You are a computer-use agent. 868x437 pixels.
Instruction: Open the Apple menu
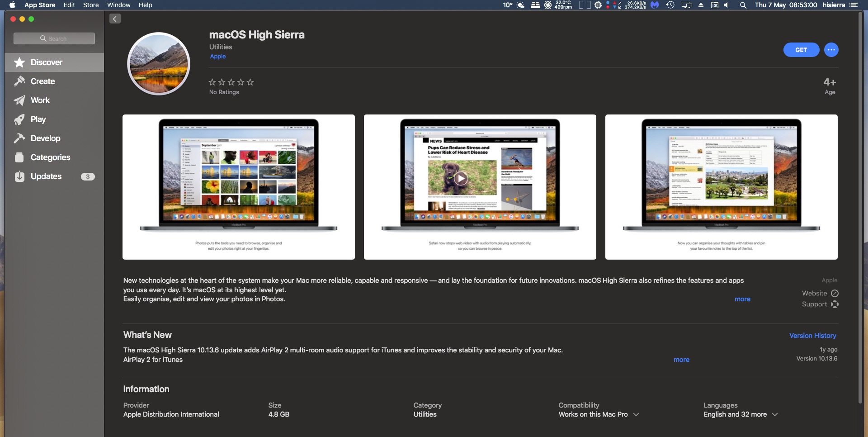13,5
